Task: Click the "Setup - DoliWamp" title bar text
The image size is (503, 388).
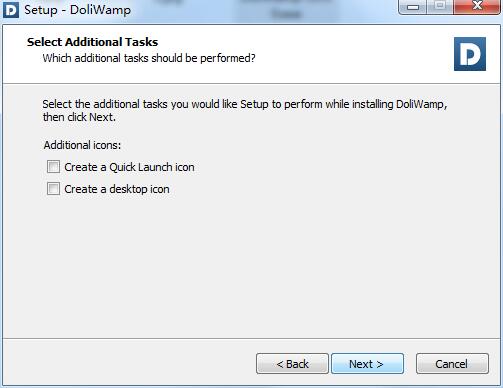Action: pyautogui.click(x=77, y=10)
